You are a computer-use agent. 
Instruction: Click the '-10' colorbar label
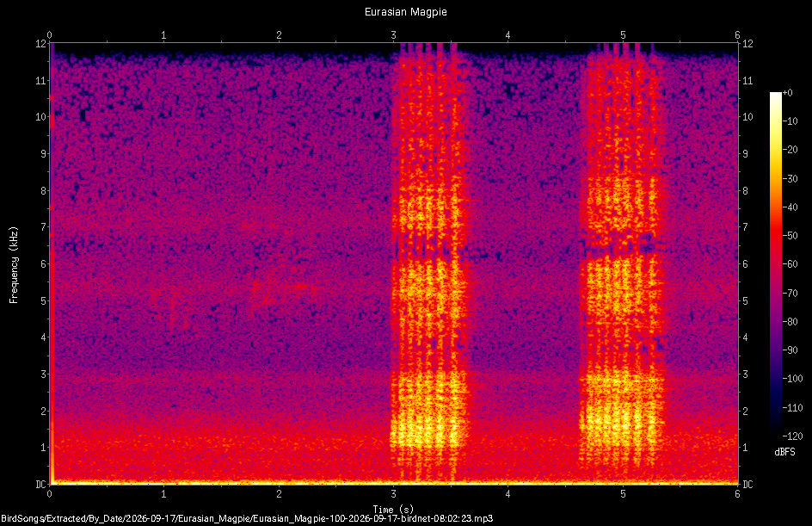pos(790,121)
